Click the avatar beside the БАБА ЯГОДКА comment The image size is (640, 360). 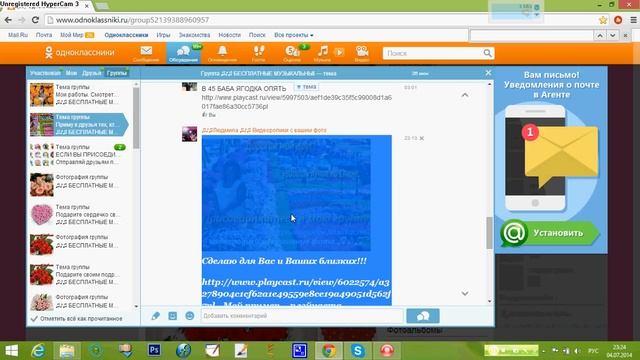[x=189, y=87]
